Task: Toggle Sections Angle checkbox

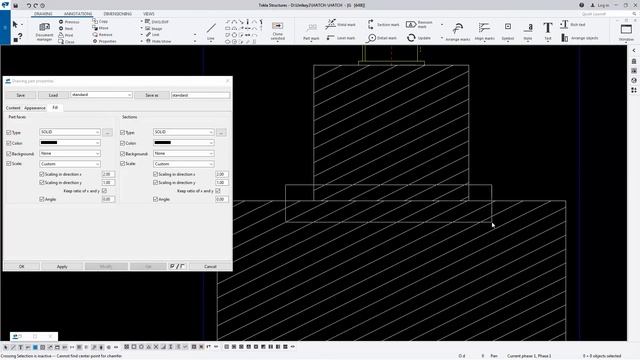Action: tap(156, 199)
